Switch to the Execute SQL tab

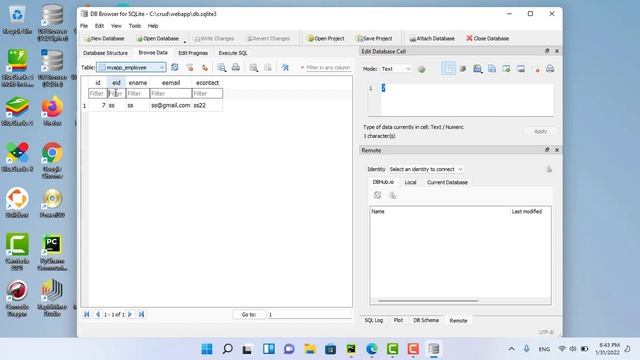pos(233,53)
